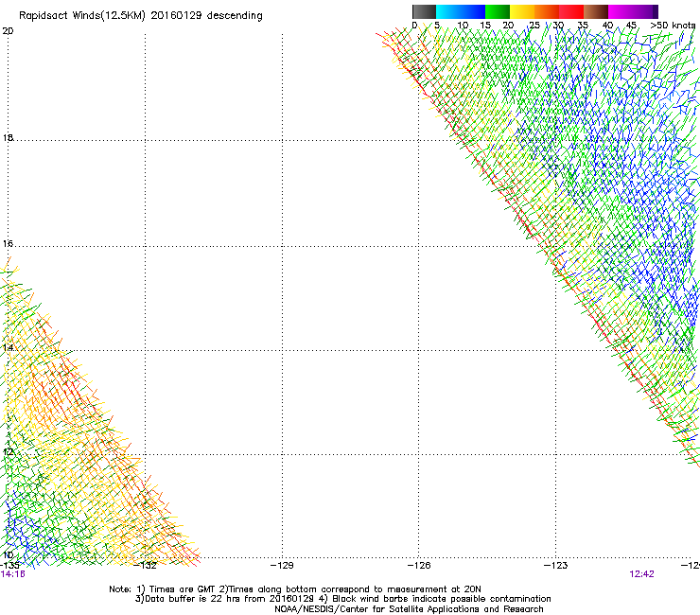Click longitude label '-132'

point(145,566)
